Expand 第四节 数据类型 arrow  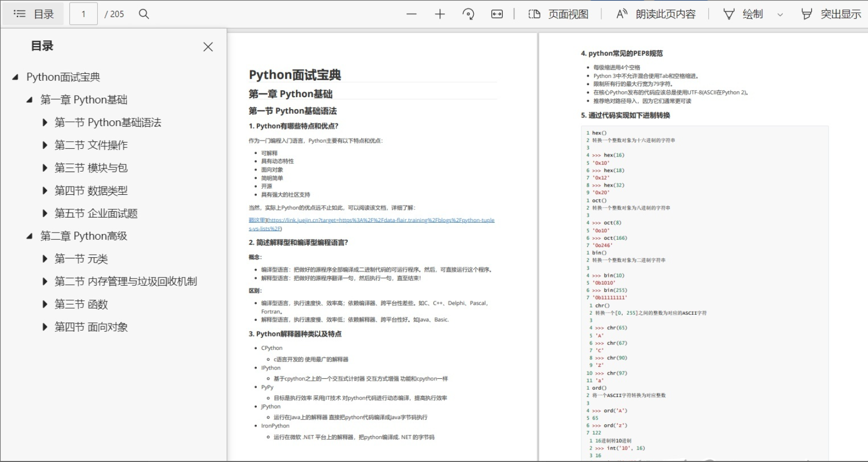click(44, 191)
